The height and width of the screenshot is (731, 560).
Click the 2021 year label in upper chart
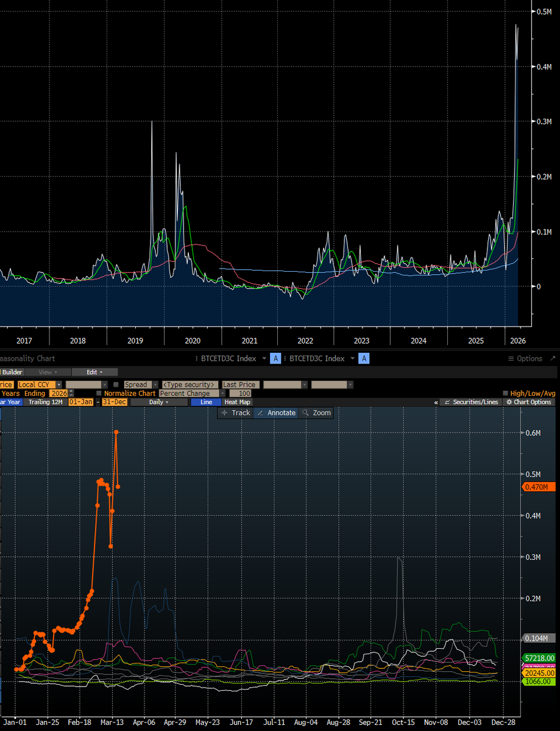(249, 341)
